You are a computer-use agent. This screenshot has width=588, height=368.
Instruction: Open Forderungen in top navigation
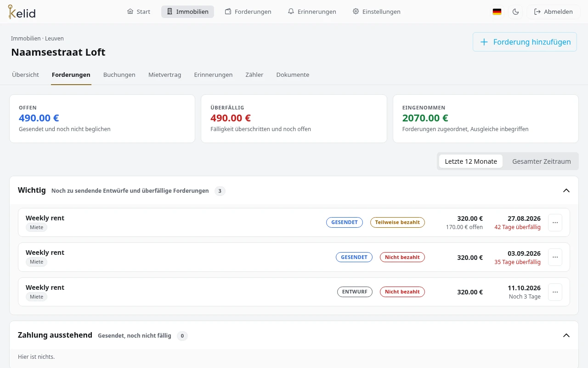pyautogui.click(x=248, y=12)
